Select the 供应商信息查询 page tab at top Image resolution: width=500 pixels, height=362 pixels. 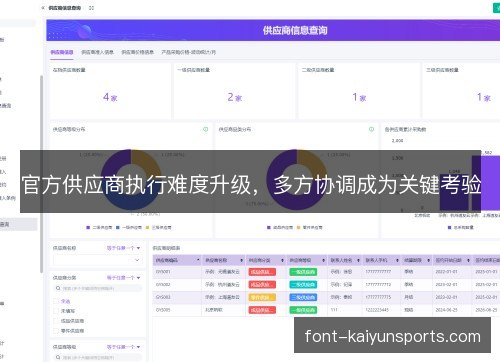coord(65,8)
